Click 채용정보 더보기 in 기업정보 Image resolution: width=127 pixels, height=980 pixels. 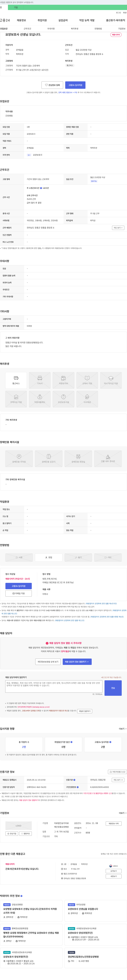(114, 824)
